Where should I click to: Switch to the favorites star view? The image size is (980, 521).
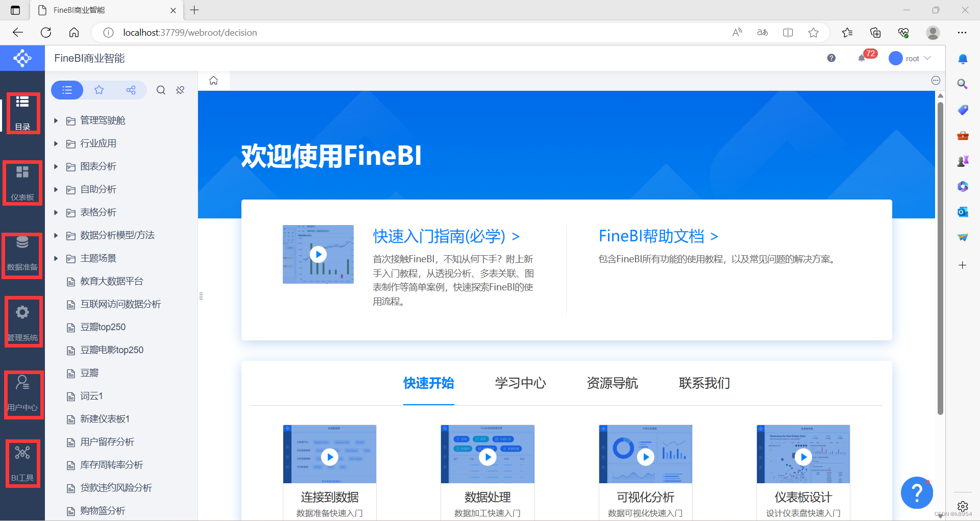click(99, 90)
